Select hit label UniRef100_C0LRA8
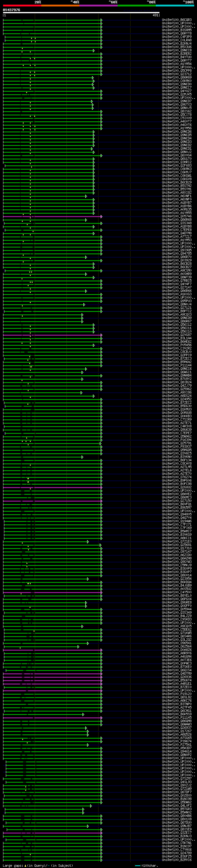Image resolution: width=197 pixels, height=868 pixels. click(x=177, y=40)
